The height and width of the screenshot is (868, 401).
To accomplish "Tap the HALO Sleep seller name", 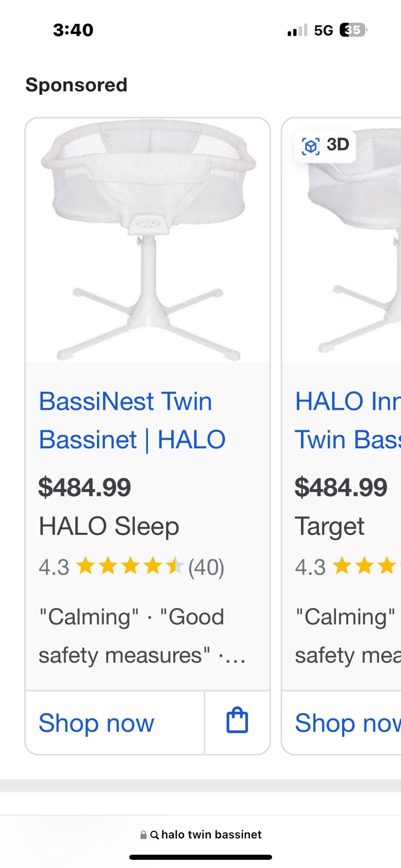I will tap(109, 526).
